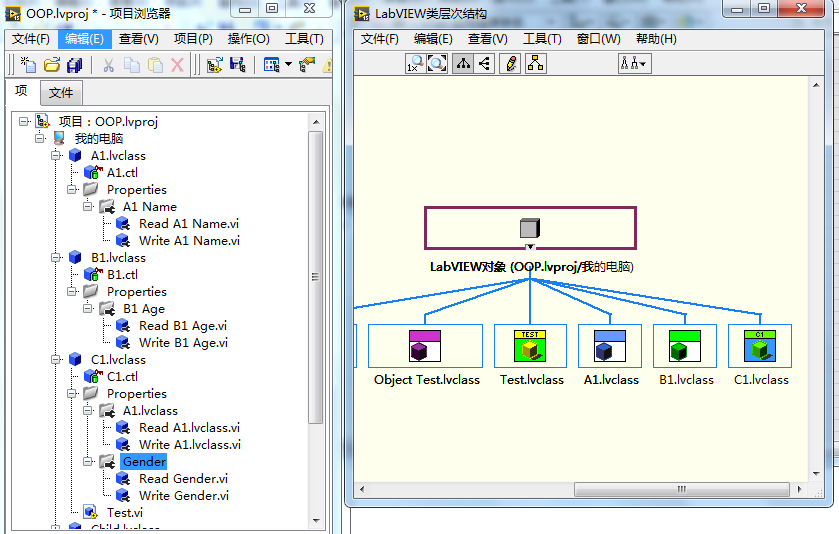Collapse the A1.lvclass tree node

coord(56,156)
